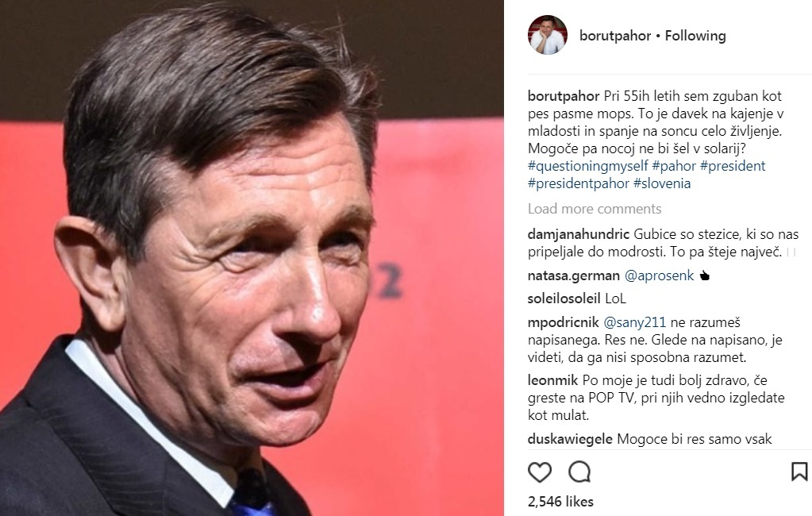Like the post with the heart icon
The height and width of the screenshot is (516, 812).
tap(539, 472)
